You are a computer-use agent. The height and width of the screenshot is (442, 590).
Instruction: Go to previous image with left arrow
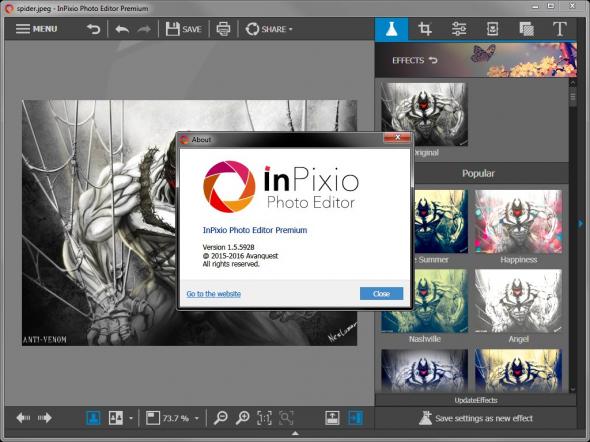tap(23, 418)
